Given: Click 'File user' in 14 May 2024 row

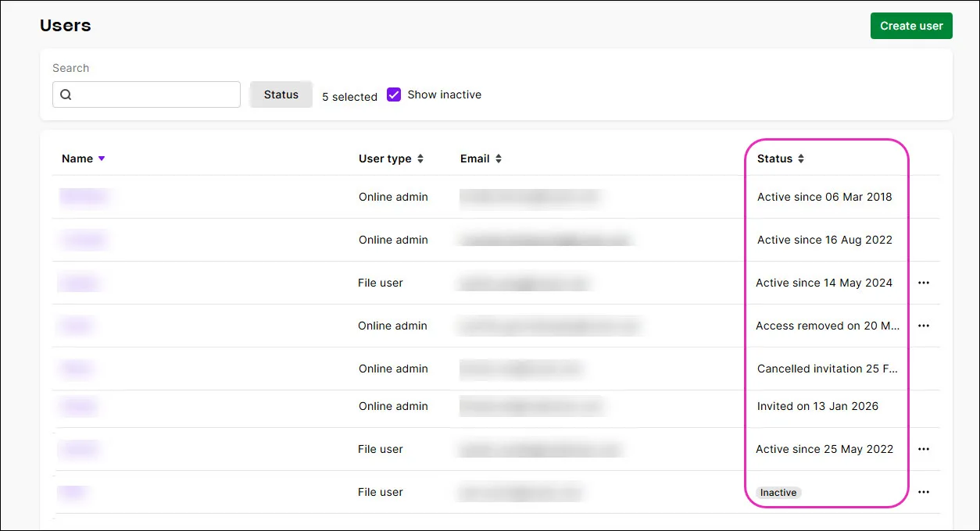Looking at the screenshot, I should (381, 283).
